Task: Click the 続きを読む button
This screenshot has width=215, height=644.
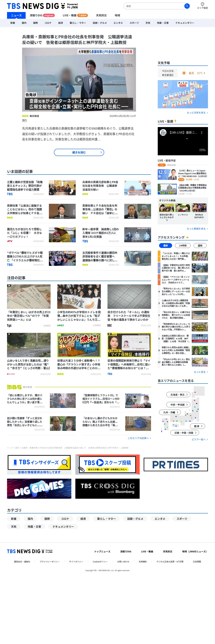Action: point(79,152)
